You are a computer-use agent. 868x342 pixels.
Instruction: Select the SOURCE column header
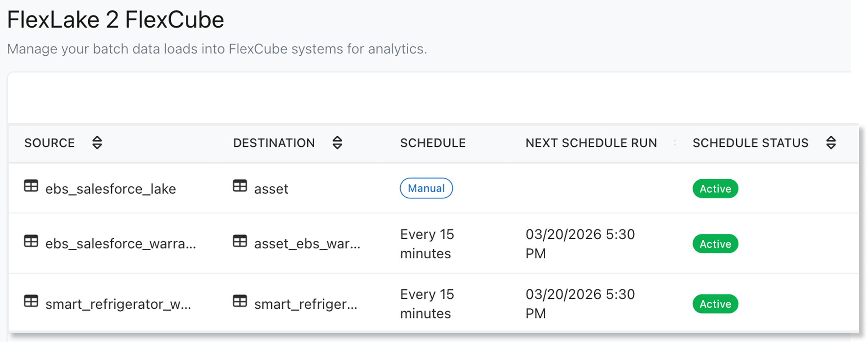click(50, 143)
